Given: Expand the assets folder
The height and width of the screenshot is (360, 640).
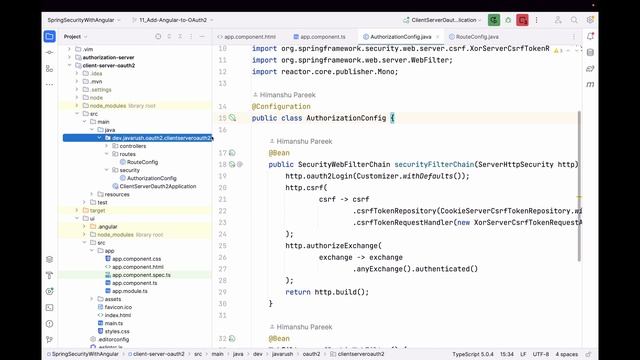Looking at the screenshot, I should [92, 299].
